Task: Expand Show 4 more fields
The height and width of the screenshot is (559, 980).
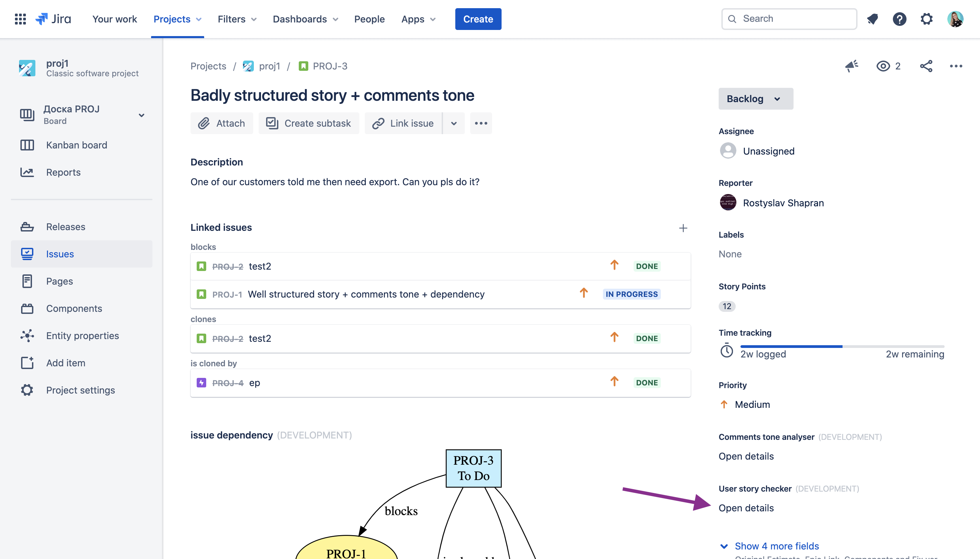Action: [776, 546]
